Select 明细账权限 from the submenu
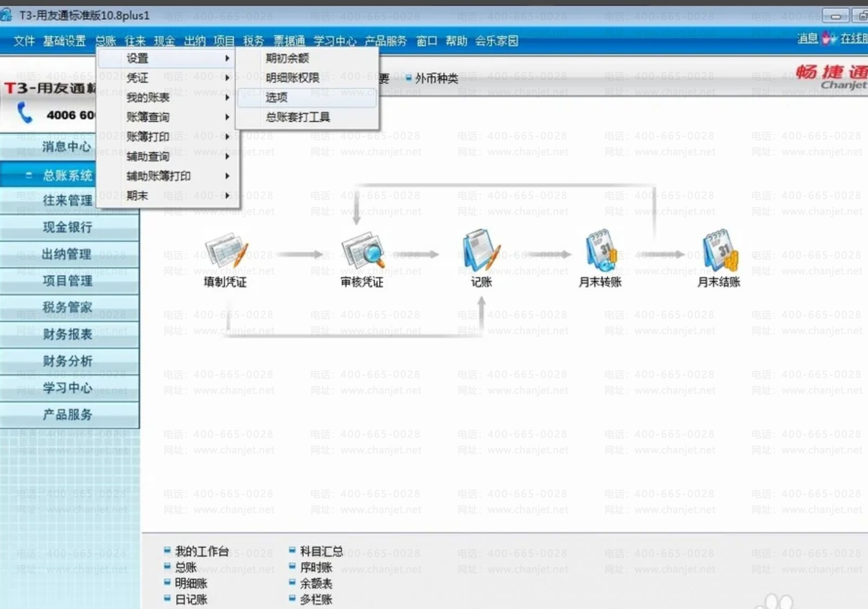868x609 pixels. [x=307, y=78]
